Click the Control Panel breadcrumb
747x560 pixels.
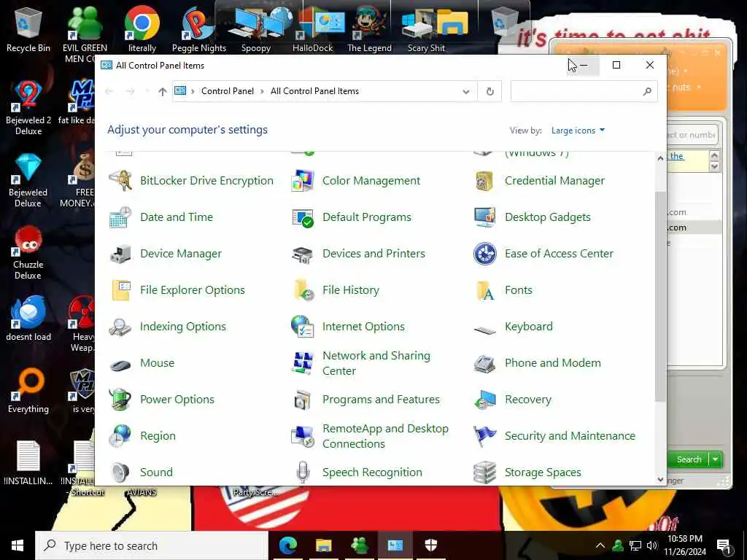click(x=228, y=91)
